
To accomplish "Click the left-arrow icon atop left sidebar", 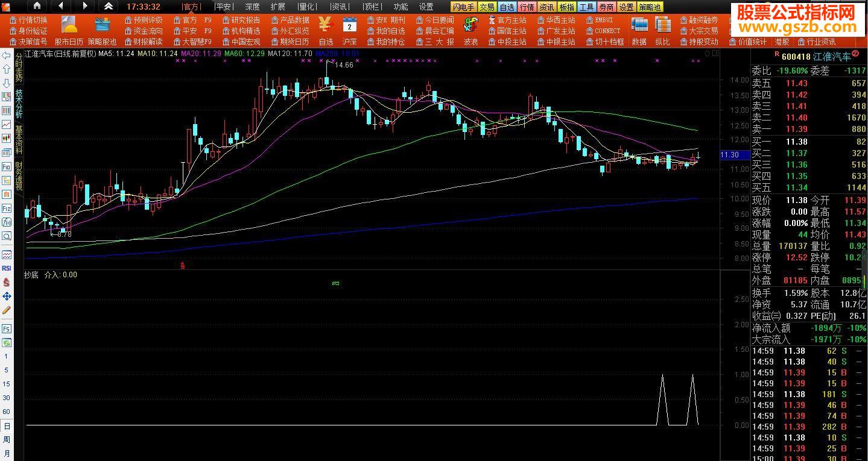I will click(x=7, y=55).
